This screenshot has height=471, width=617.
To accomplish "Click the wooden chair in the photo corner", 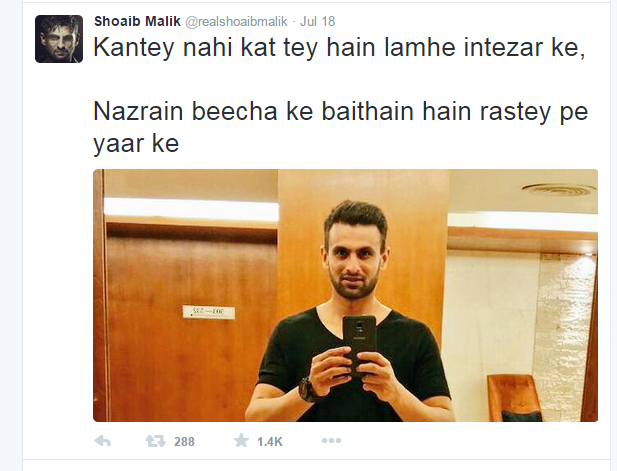I will point(515,398).
